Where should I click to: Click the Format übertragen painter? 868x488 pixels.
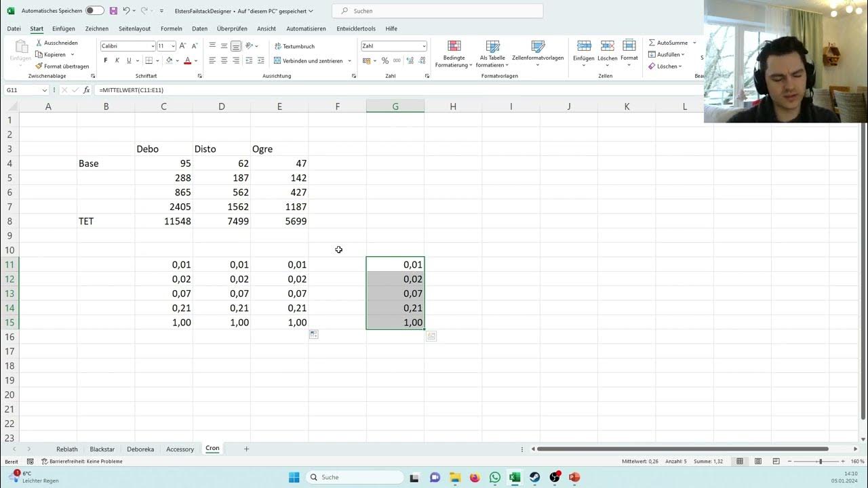click(62, 66)
